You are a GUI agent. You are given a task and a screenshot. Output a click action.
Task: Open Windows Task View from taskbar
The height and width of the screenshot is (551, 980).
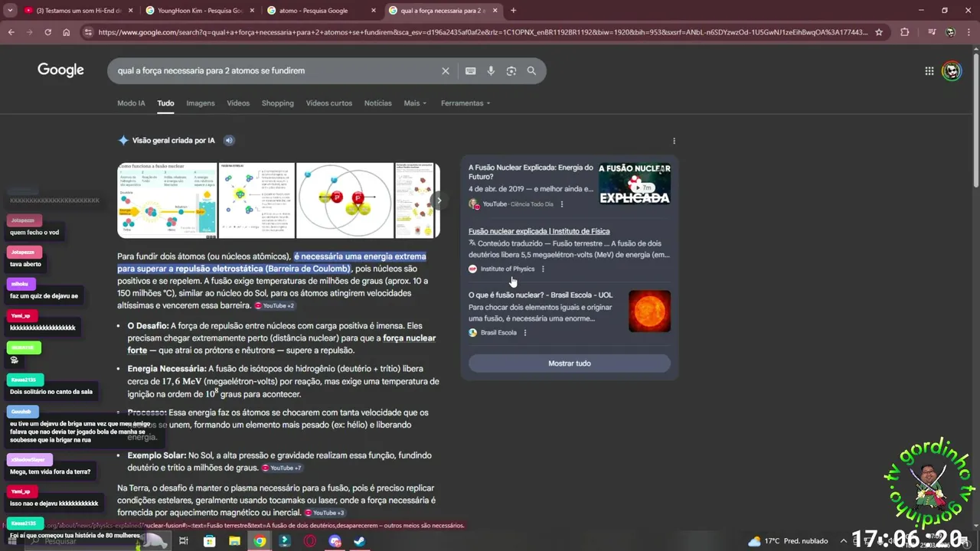(184, 541)
